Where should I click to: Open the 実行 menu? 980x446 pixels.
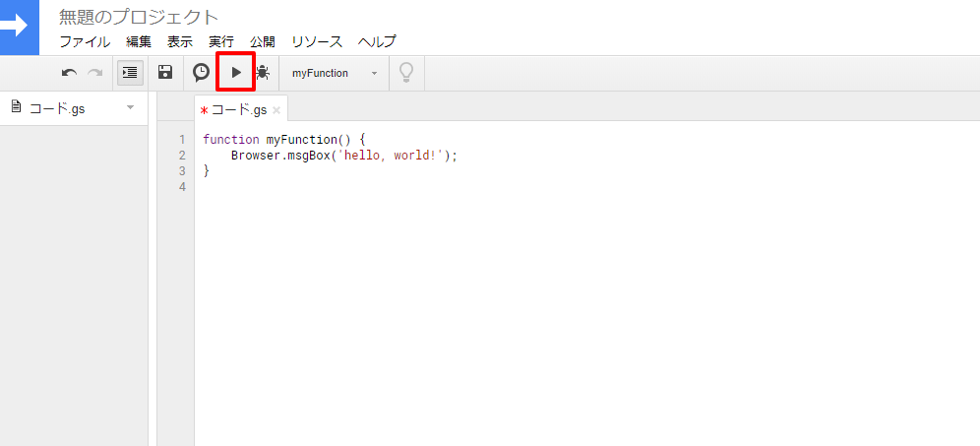click(221, 42)
